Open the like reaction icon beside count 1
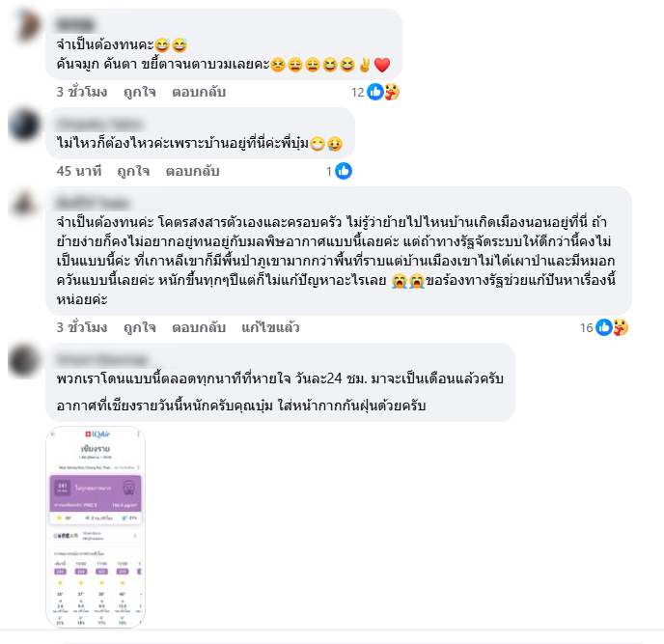The image size is (664, 644). point(344,171)
